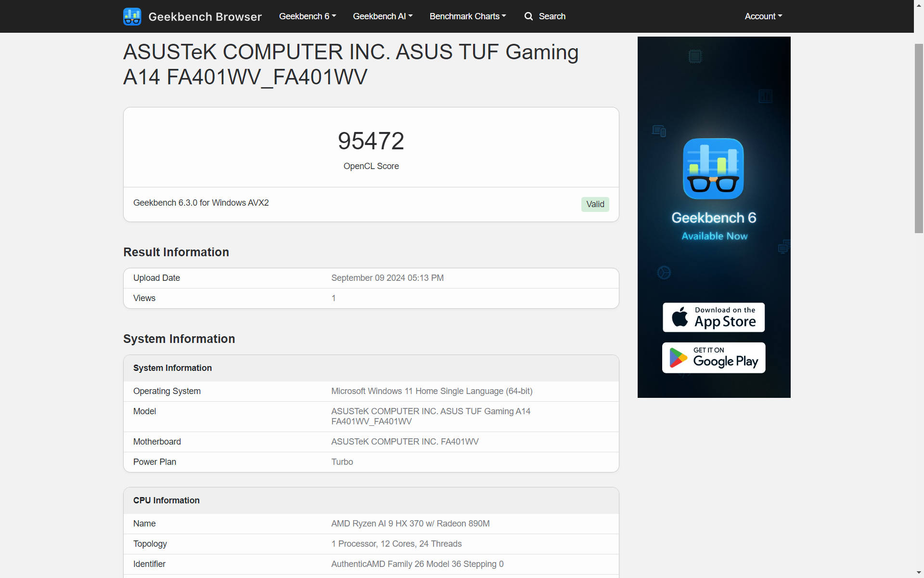
Task: Click the Geekbench Browser title link
Action: click(x=205, y=17)
